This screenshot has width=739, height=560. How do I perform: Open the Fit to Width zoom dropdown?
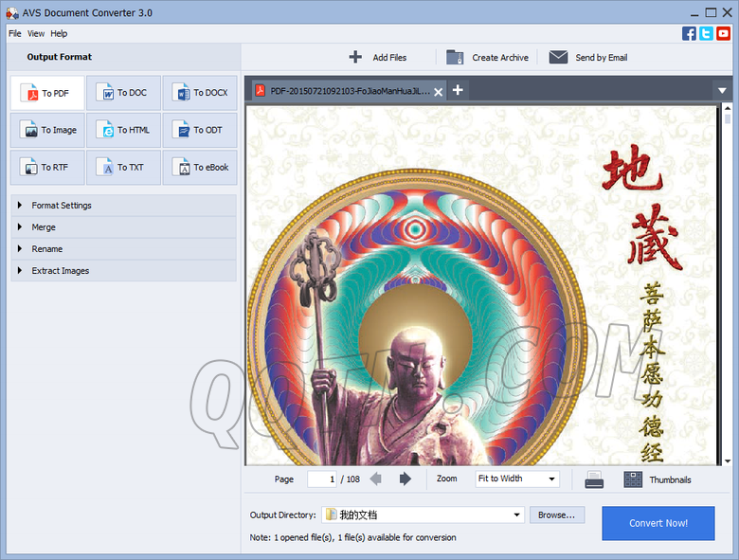point(516,479)
